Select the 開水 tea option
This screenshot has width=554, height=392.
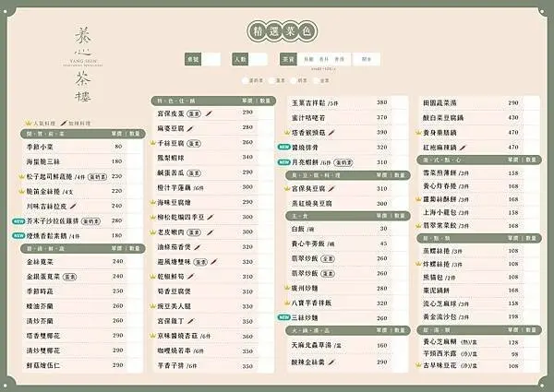(x=366, y=59)
